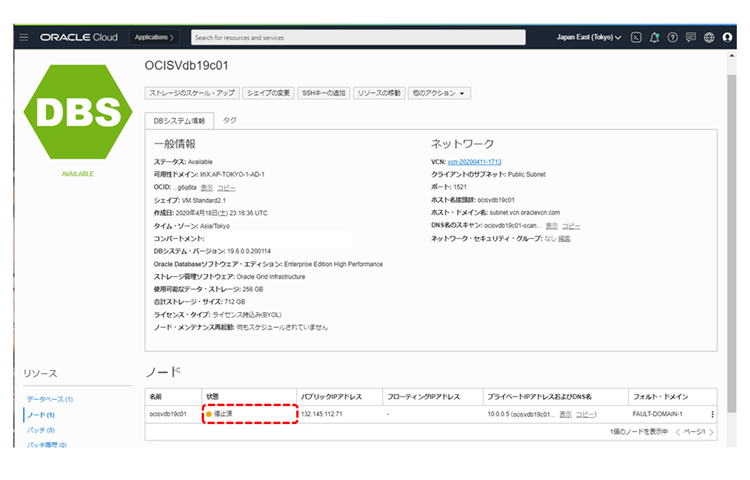The image size is (750, 480).
Task: Click the Enterprise Edition High Performance value
Action: (x=333, y=264)
